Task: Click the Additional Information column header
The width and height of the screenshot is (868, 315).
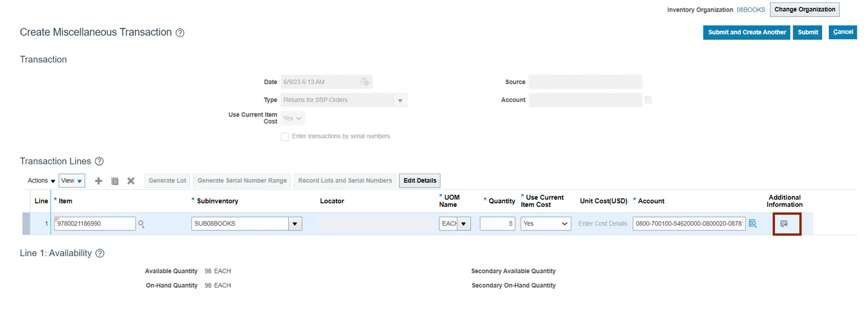Action: click(x=785, y=201)
